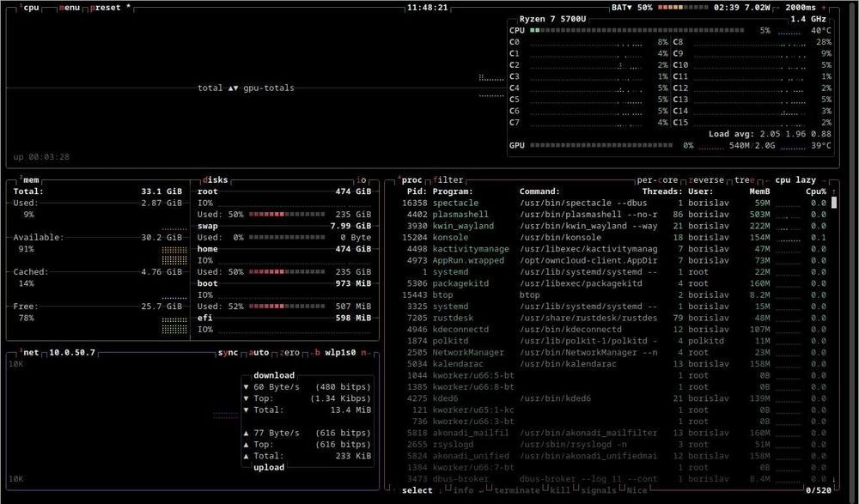Viewport: 859px width, 504px height.
Task: Toggle net zero totals
Action: coord(289,352)
